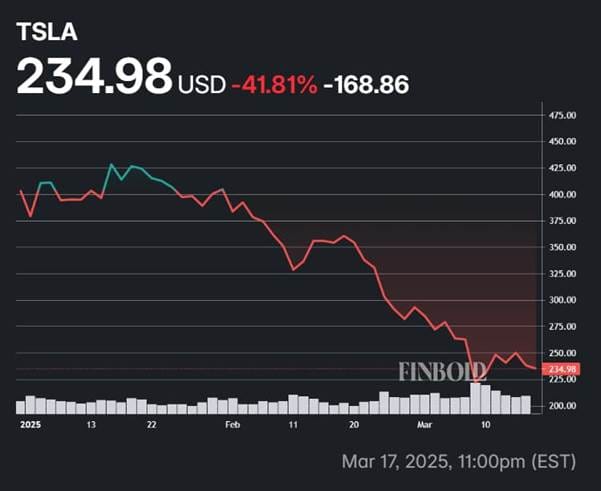
Task: Click the 13 date label on time axis
Action: [91, 425]
